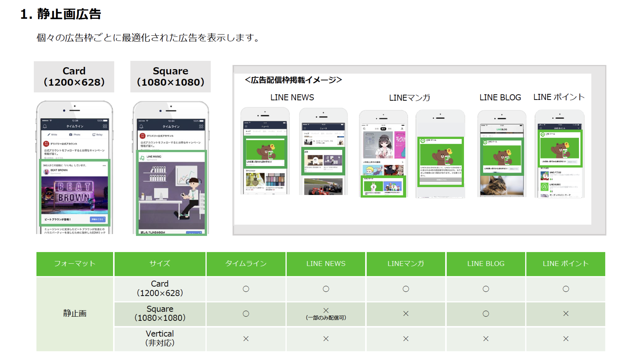Click the circle in Card row under the LINE ポイント header cell
Screen dimensions: 618x364
(x=566, y=289)
